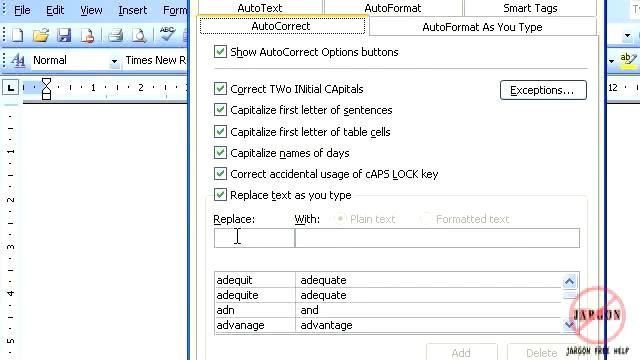Disable Capitalize names of days
The height and width of the screenshot is (360, 640).
(220, 153)
